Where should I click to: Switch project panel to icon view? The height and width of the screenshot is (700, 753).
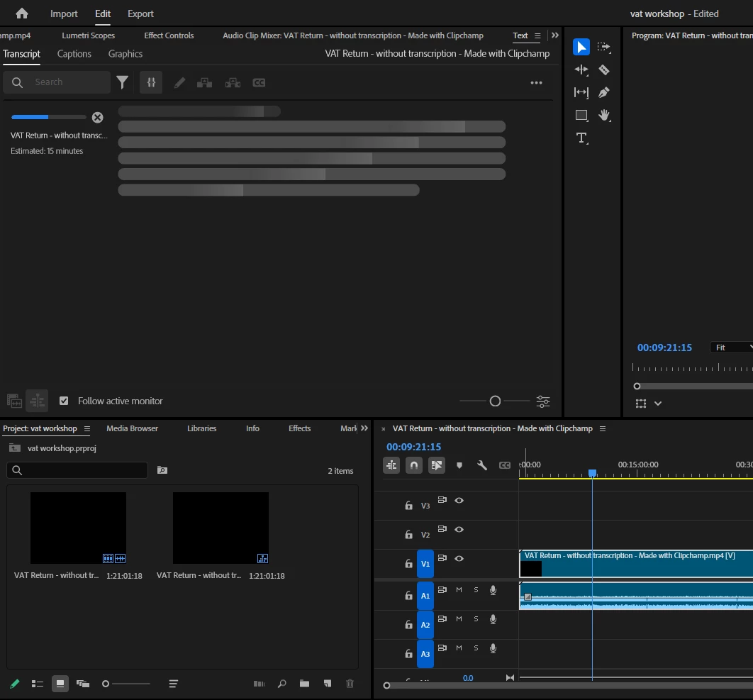pos(60,683)
